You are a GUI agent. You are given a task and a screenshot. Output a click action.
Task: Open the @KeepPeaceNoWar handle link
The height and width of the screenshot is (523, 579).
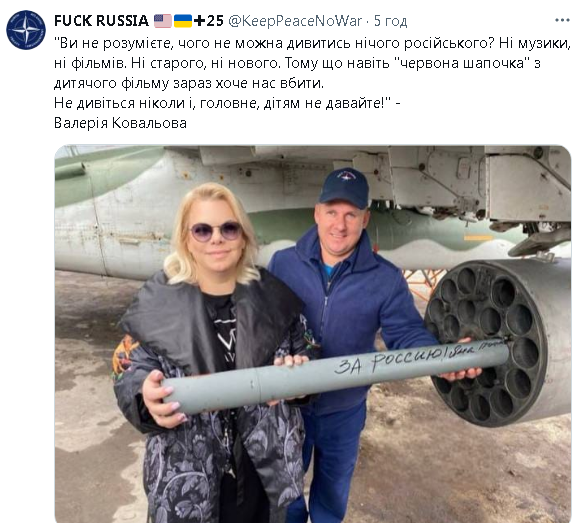(295, 21)
